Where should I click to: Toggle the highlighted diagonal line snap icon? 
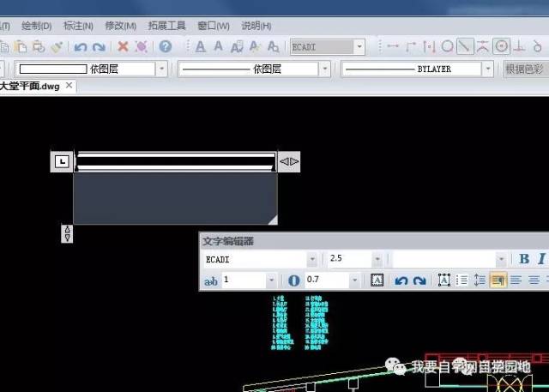point(465,46)
